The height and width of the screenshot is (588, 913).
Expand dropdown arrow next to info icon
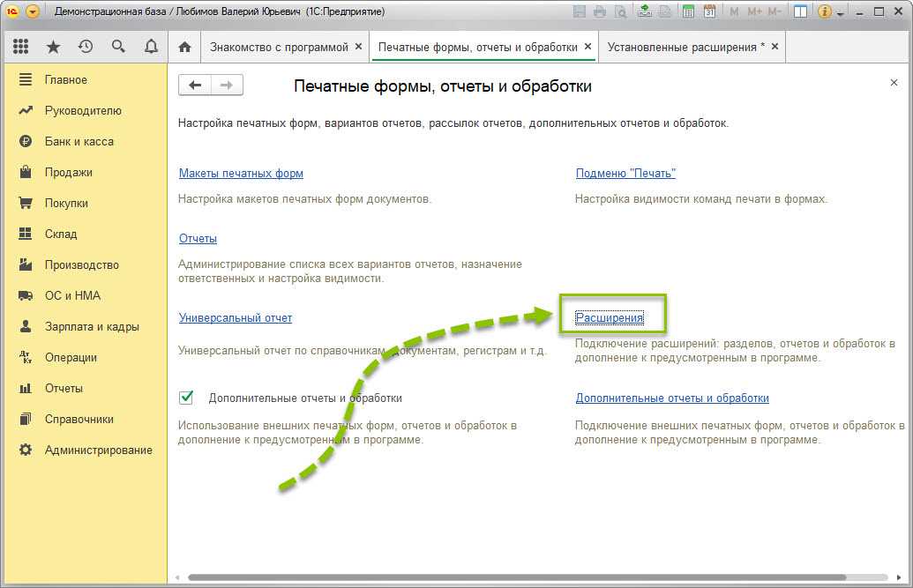pos(840,13)
